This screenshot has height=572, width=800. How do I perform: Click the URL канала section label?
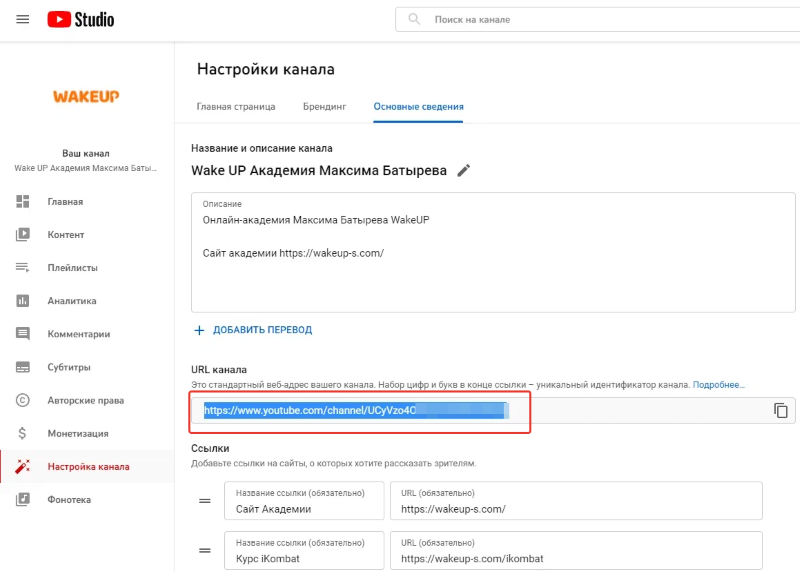(x=219, y=369)
